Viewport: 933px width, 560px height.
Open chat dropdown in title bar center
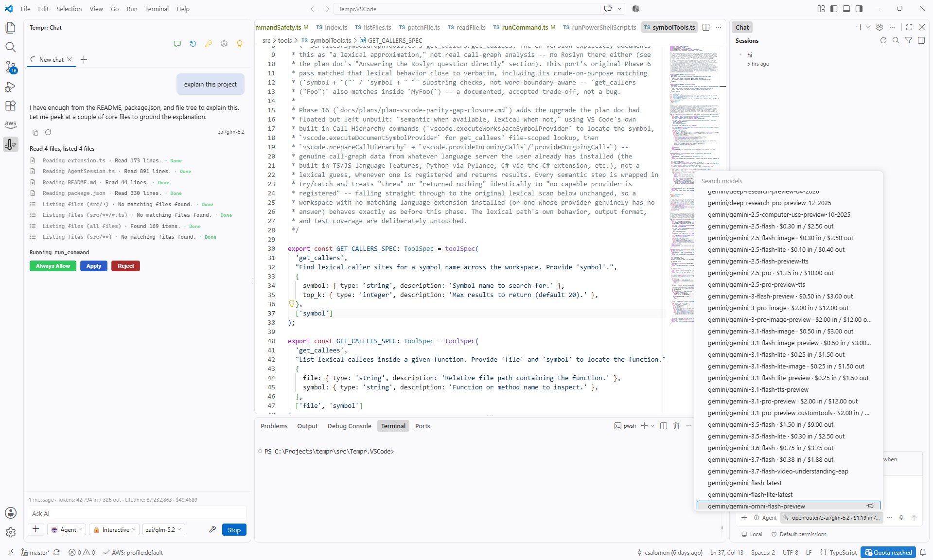pos(620,9)
